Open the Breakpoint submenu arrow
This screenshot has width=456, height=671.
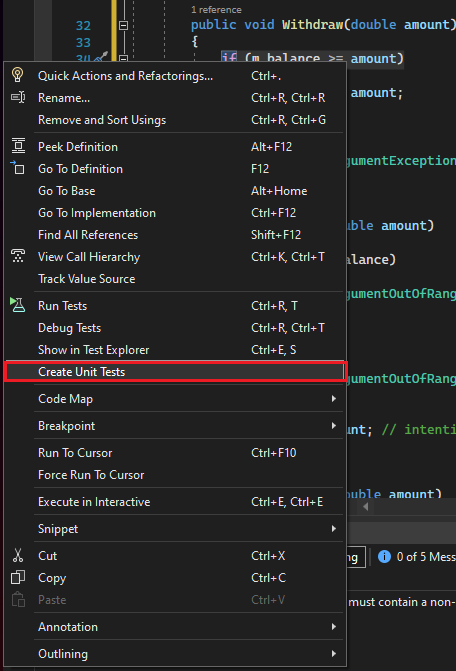(333, 426)
